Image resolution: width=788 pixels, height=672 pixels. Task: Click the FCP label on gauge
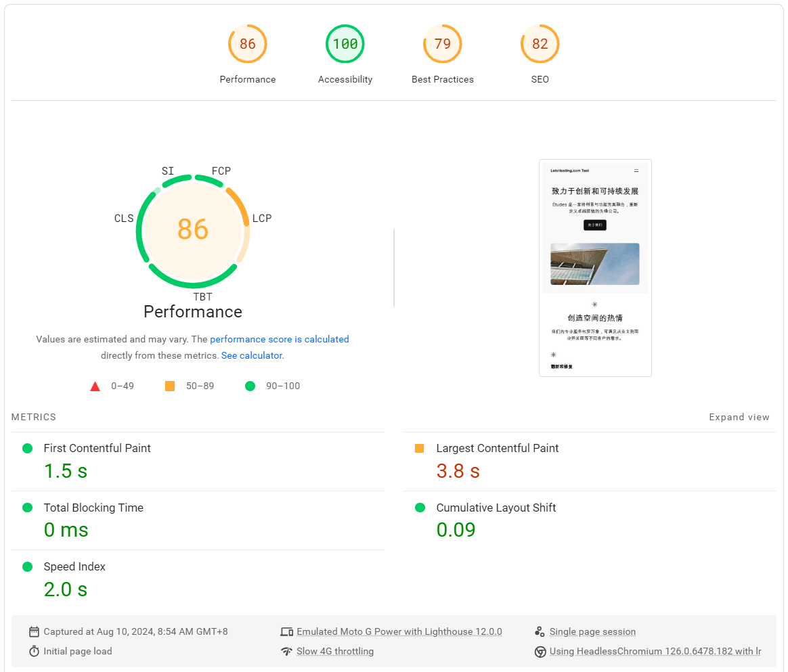221,171
